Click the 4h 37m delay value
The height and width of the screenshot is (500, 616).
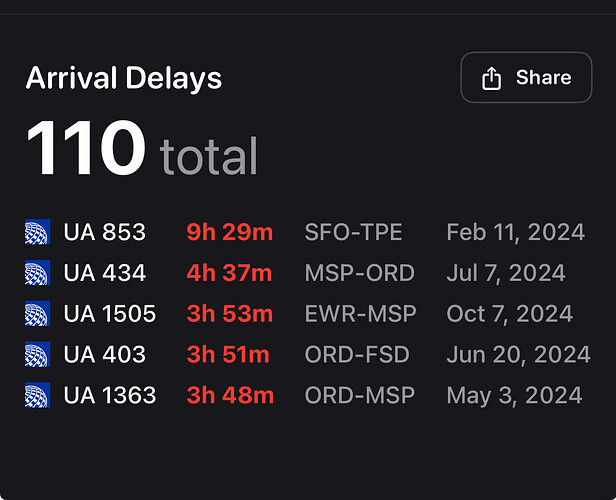[229, 273]
